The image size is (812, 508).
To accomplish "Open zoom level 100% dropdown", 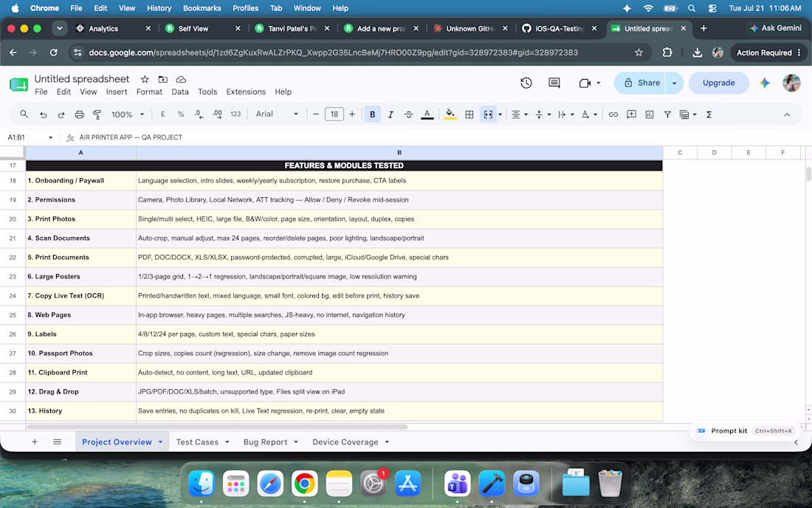I will (128, 114).
